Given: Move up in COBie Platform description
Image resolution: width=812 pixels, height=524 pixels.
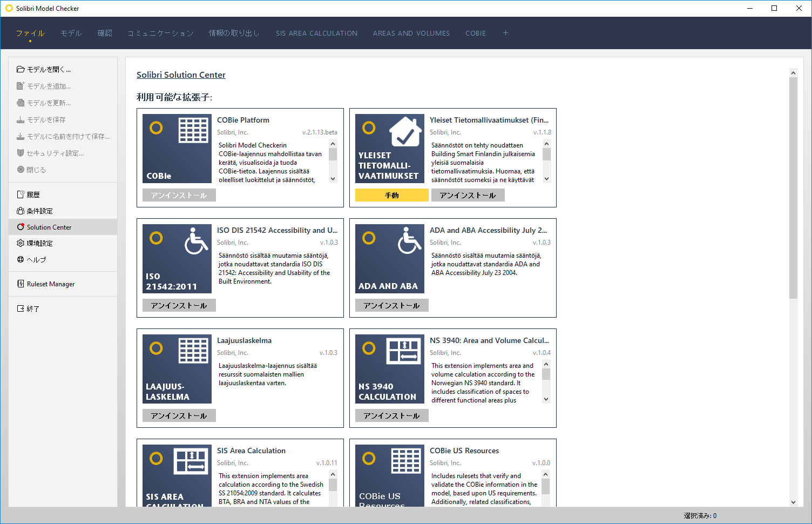Looking at the screenshot, I should pyautogui.click(x=333, y=144).
